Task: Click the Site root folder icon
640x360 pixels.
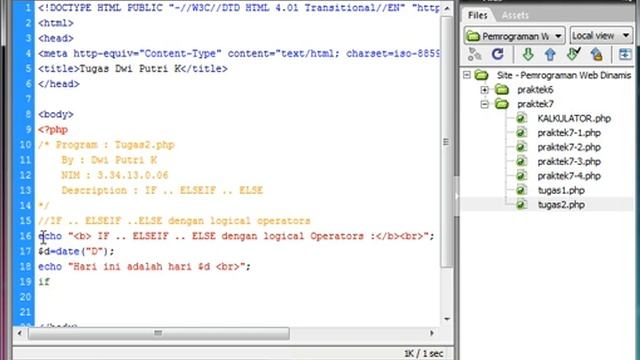Action: [x=482, y=75]
